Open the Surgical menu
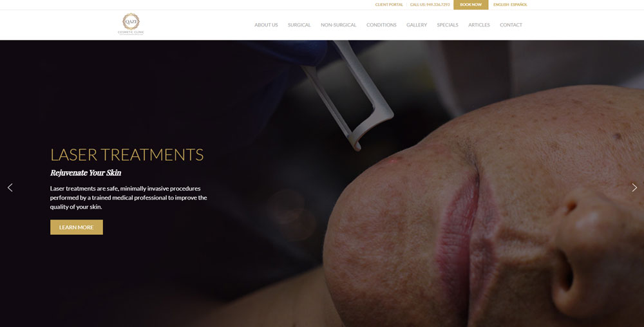Viewport: 644px width, 327px height. (299, 25)
